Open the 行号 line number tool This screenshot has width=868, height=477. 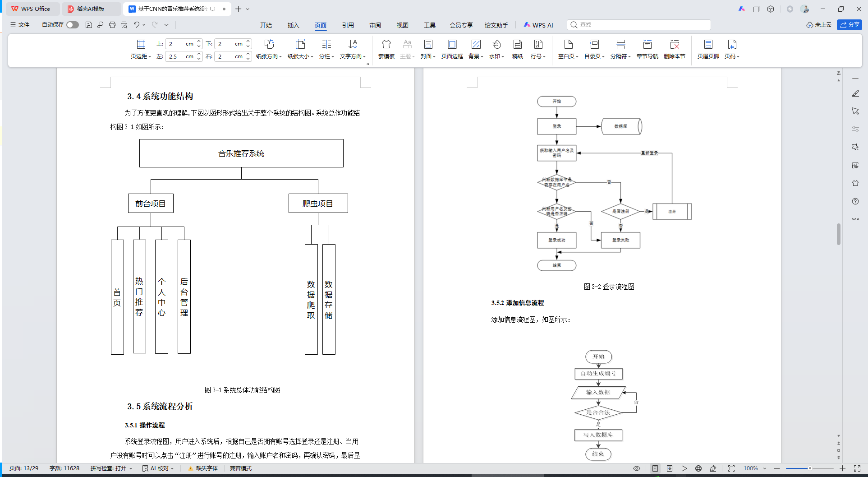[x=538, y=49]
